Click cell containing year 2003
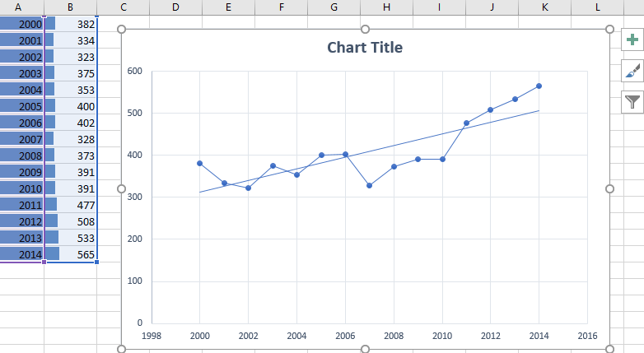 21,73
